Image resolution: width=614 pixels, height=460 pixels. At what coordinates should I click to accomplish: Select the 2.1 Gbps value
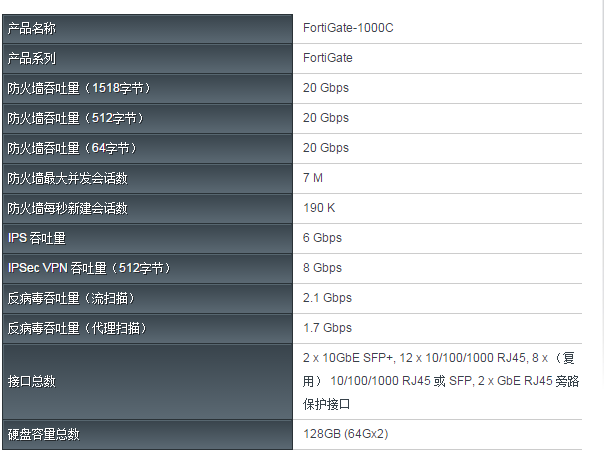327,298
